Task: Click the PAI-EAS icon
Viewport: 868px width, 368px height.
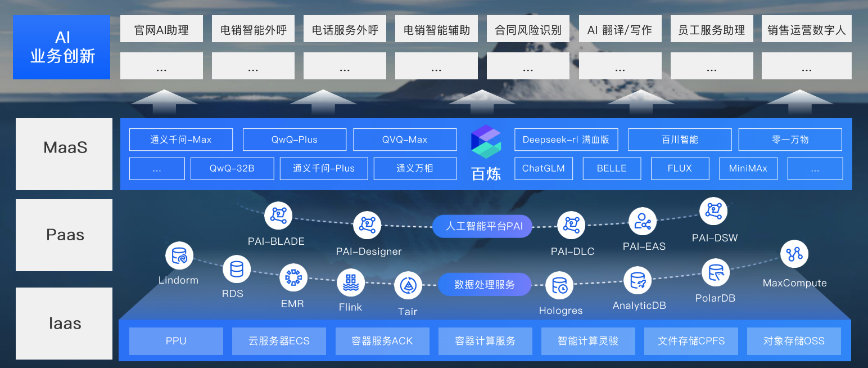Action: pos(643,222)
